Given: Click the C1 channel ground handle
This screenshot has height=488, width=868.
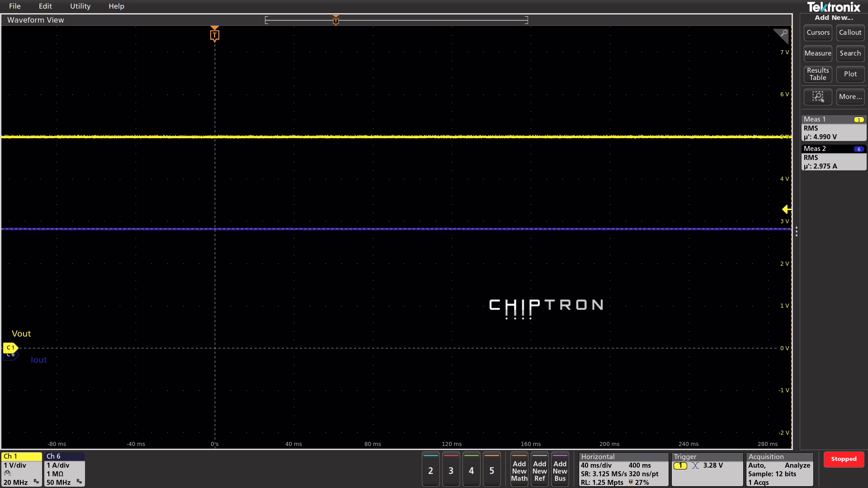Looking at the screenshot, I should (10, 347).
